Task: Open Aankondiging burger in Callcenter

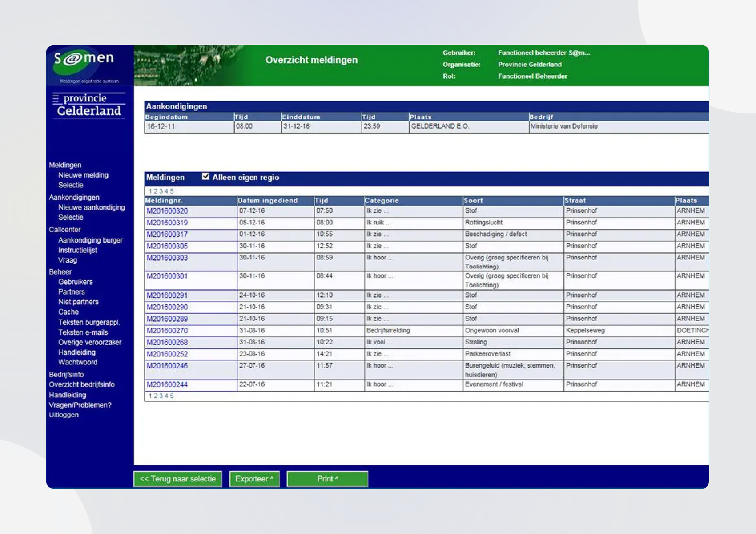Action: pos(90,240)
